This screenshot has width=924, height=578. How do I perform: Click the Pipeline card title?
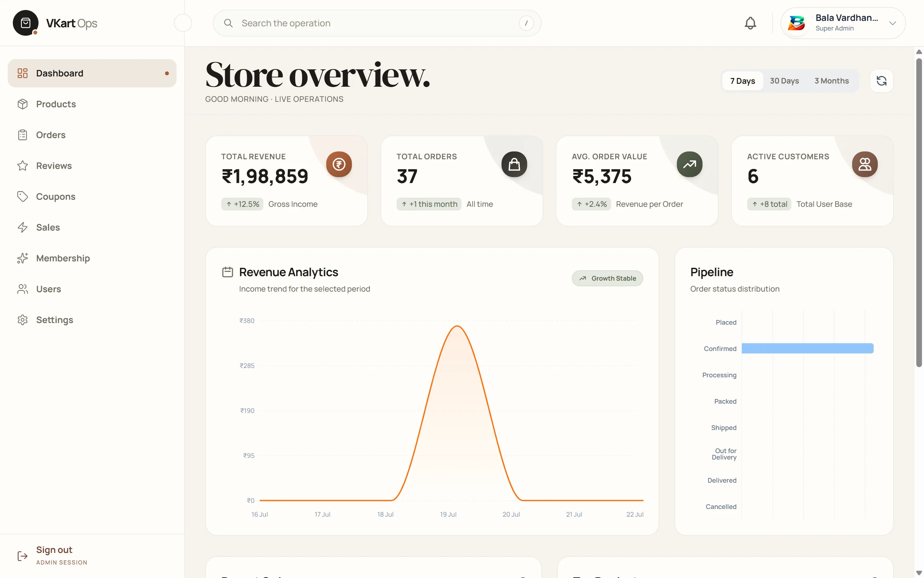pos(712,272)
